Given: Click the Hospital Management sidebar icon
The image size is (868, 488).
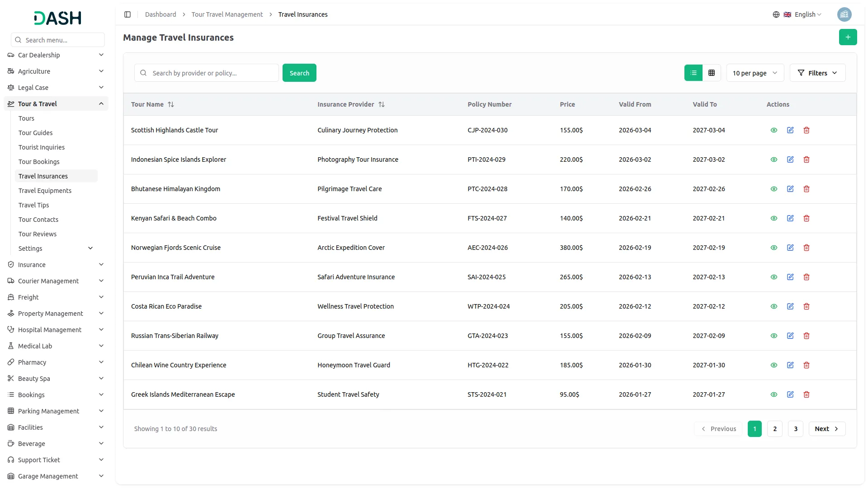Looking at the screenshot, I should click(x=11, y=329).
